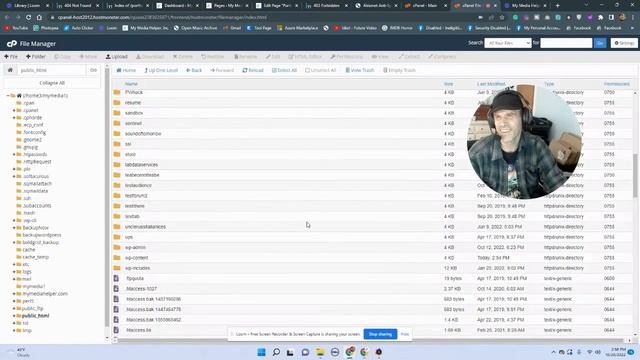Click Up One Level

[x=161, y=70]
